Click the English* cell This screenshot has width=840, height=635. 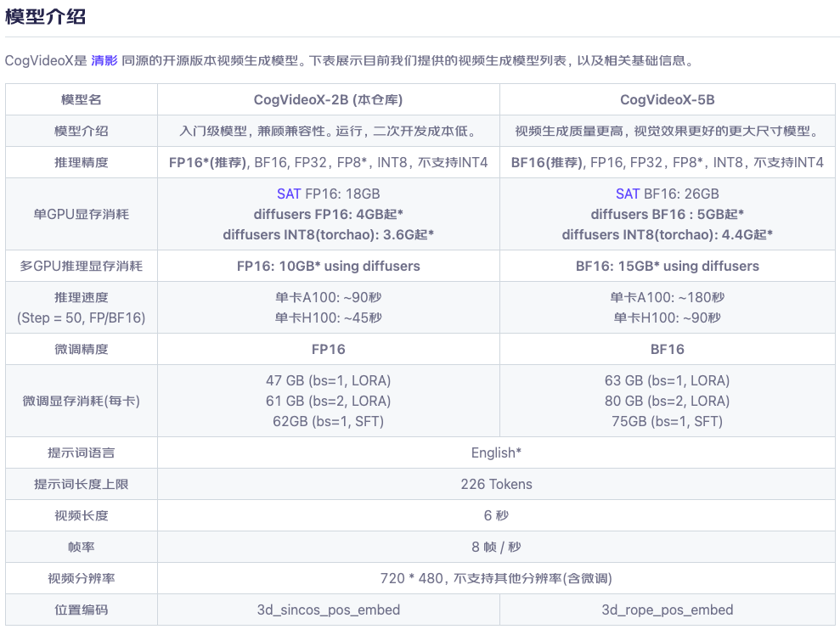pyautogui.click(x=496, y=453)
